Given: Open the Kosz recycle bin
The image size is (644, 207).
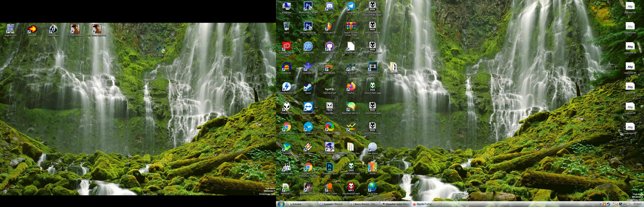Looking at the screenshot, I should pos(287,27).
